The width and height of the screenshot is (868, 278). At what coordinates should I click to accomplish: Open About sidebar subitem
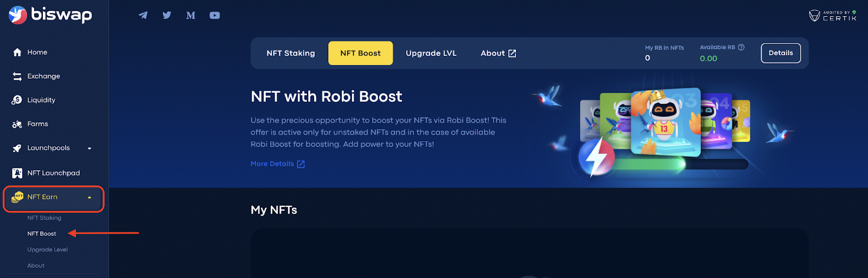(36, 266)
